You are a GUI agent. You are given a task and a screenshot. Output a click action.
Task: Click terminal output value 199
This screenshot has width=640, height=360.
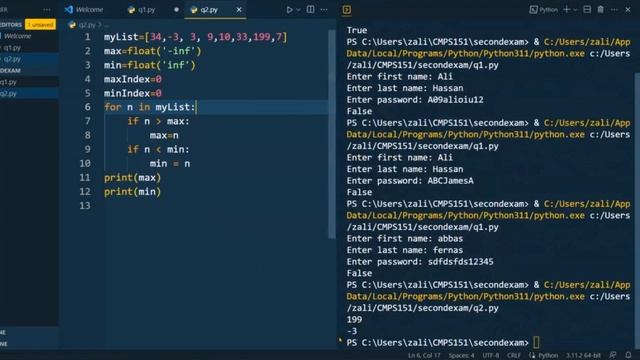tap(354, 320)
